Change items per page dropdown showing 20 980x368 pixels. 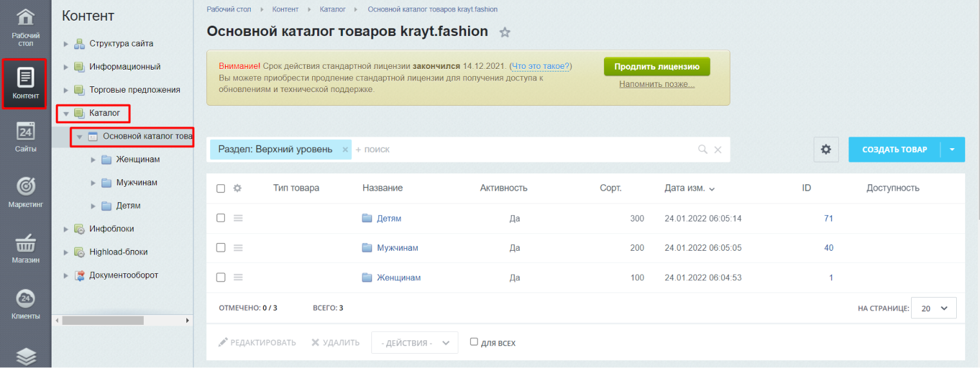pos(934,308)
